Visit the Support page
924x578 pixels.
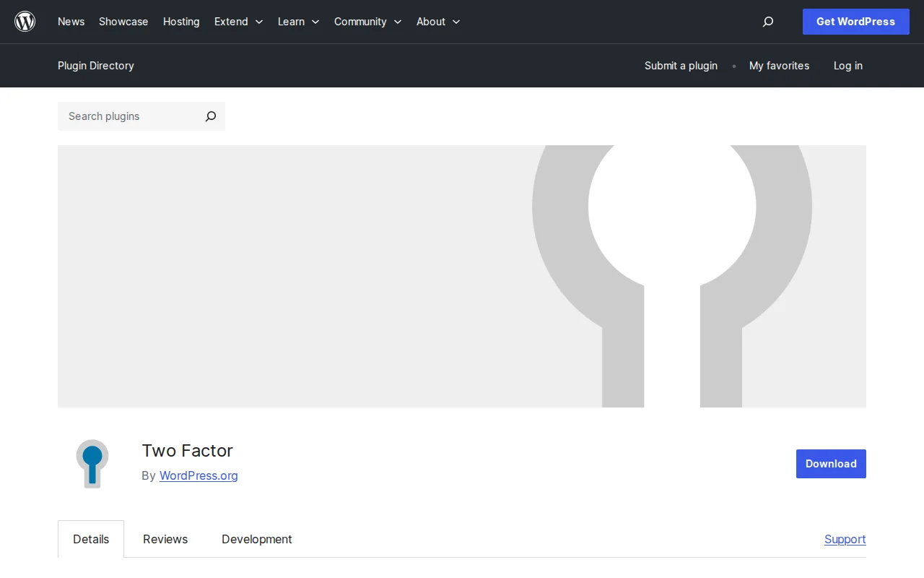click(x=845, y=539)
